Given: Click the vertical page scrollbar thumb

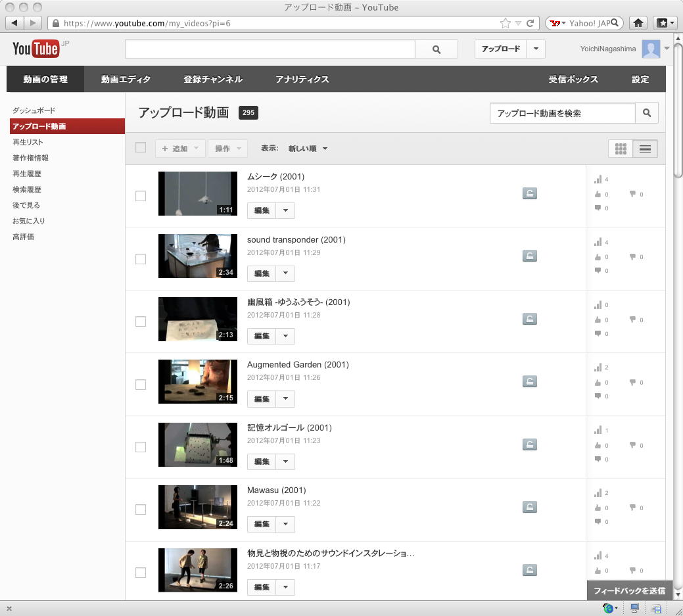Looking at the screenshot, I should [678, 111].
